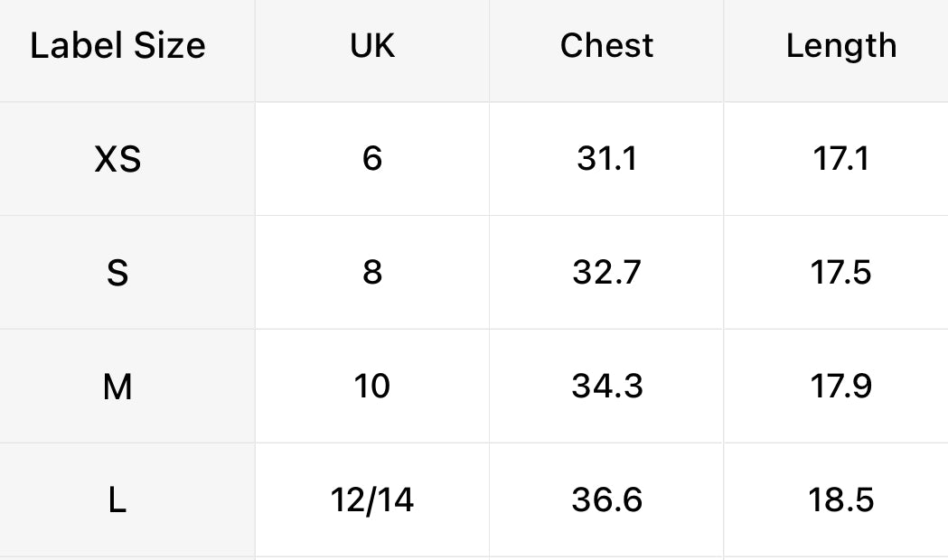The image size is (948, 560).
Task: Click the 18.5 length value
Action: [x=840, y=499]
